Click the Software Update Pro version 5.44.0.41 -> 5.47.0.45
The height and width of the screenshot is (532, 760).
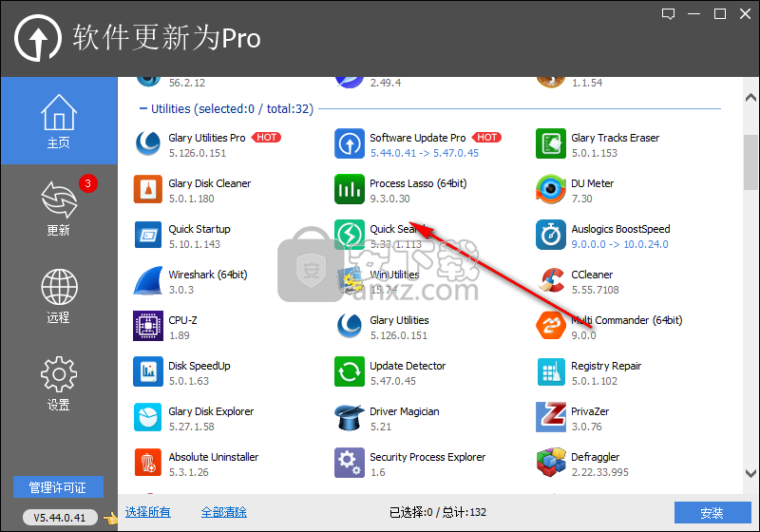tap(424, 153)
